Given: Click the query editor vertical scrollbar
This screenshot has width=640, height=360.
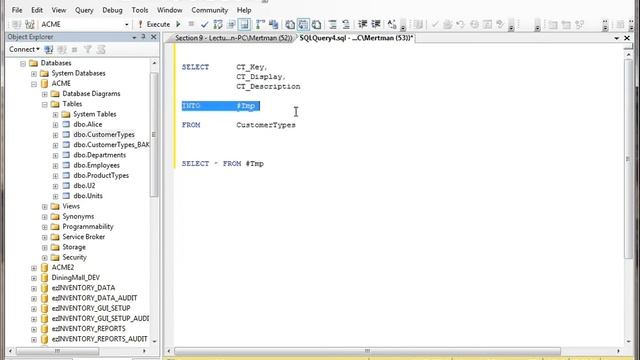Looking at the screenshot, I should tap(628, 159).
